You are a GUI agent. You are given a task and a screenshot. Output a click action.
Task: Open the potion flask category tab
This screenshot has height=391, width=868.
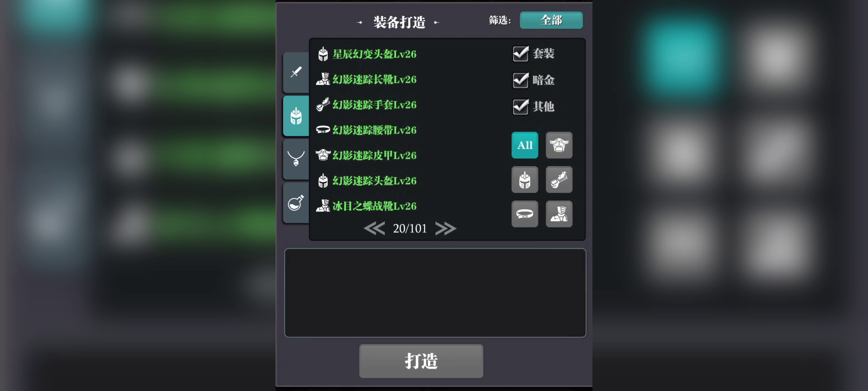pos(296,203)
